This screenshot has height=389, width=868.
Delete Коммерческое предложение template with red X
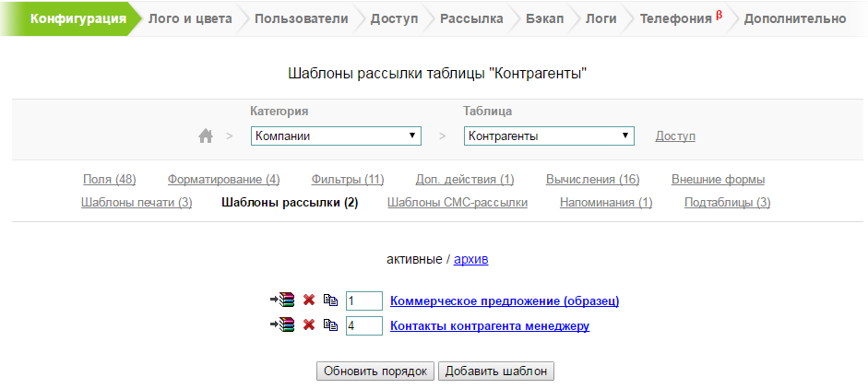click(309, 301)
